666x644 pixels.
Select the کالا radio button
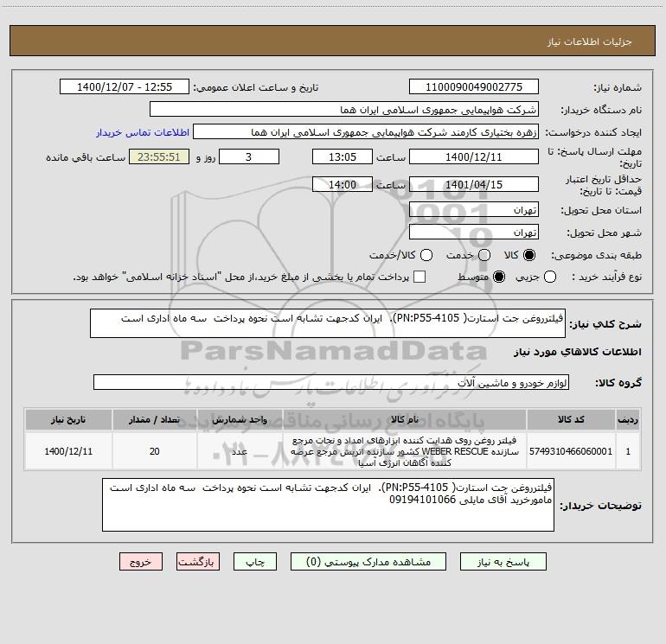click(529, 255)
